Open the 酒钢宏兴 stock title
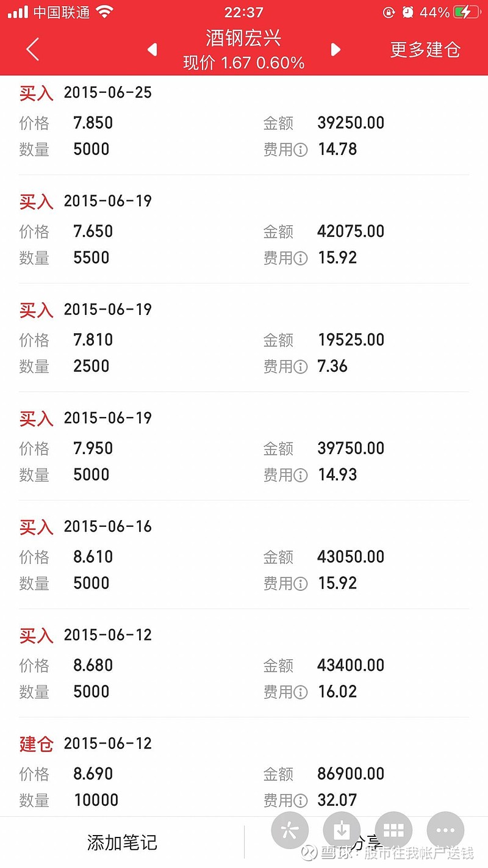 (243, 38)
